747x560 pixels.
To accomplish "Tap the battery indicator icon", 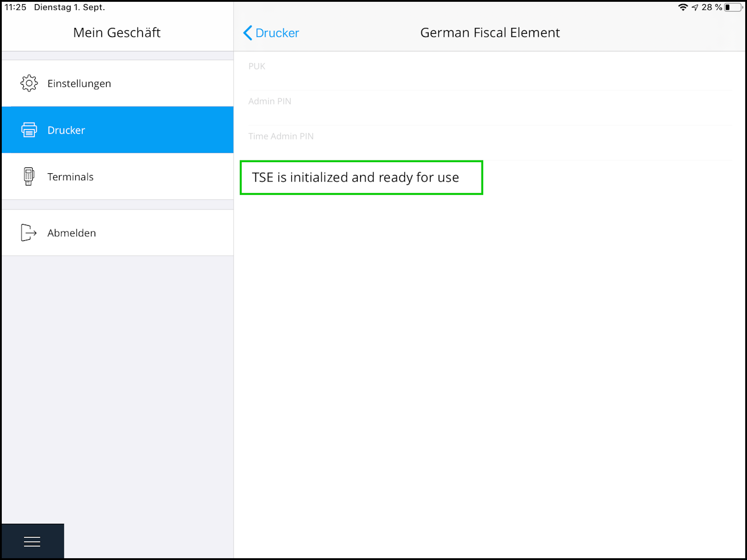I will tap(733, 8).
